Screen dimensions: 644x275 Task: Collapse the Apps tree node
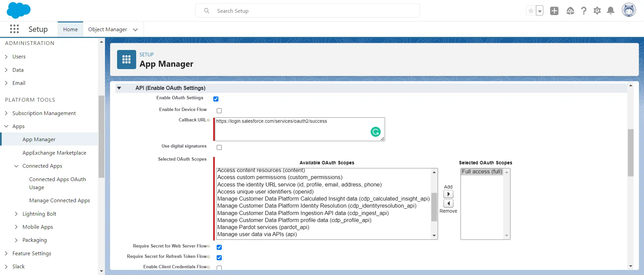[x=6, y=126]
